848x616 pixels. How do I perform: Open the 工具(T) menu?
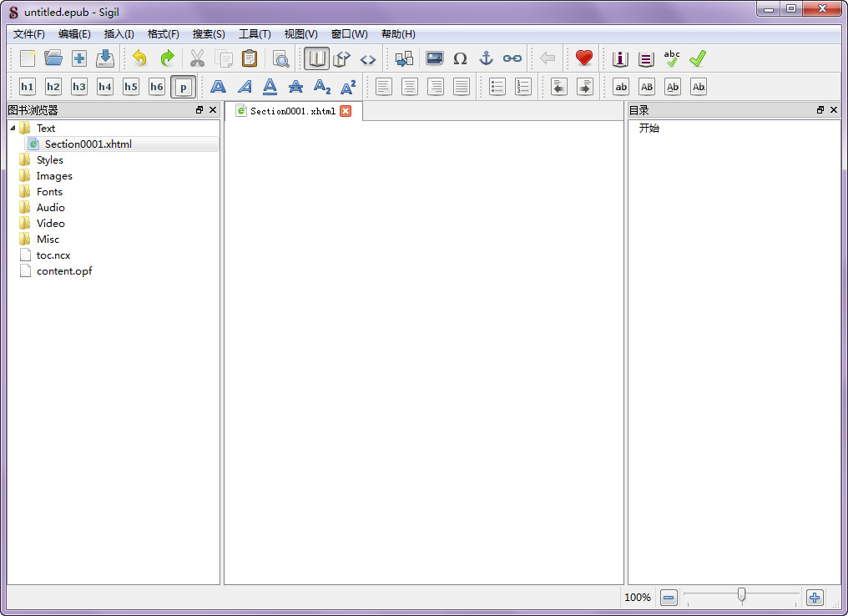coord(255,34)
